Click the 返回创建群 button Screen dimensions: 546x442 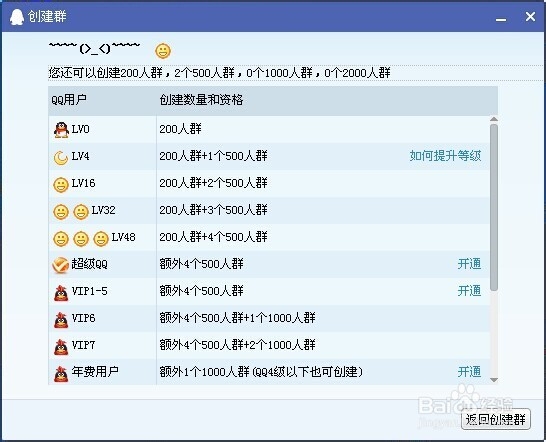496,419
